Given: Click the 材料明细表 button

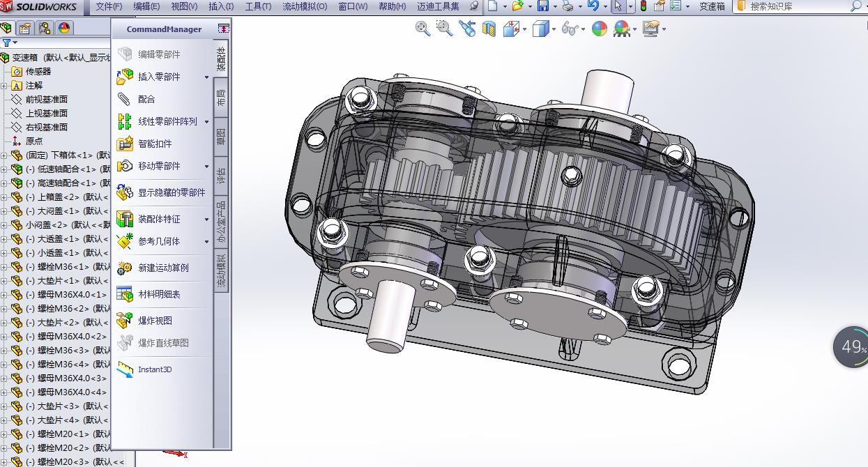Looking at the screenshot, I should click(159, 294).
